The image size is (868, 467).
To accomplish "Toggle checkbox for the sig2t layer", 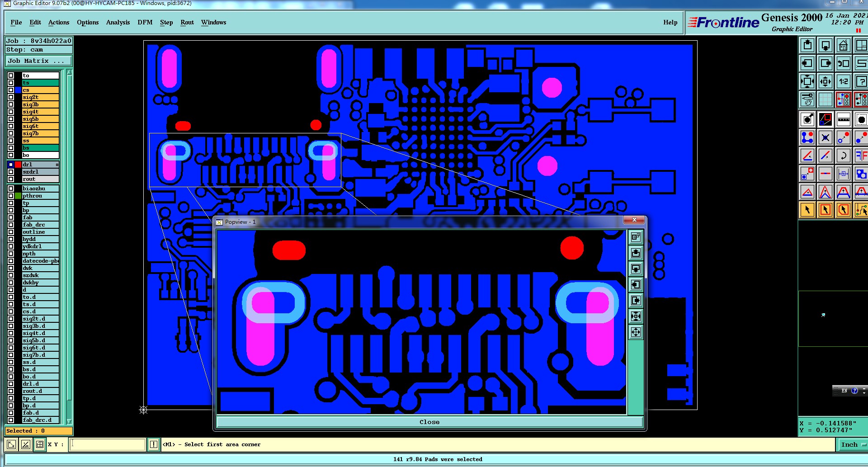I will [11, 97].
